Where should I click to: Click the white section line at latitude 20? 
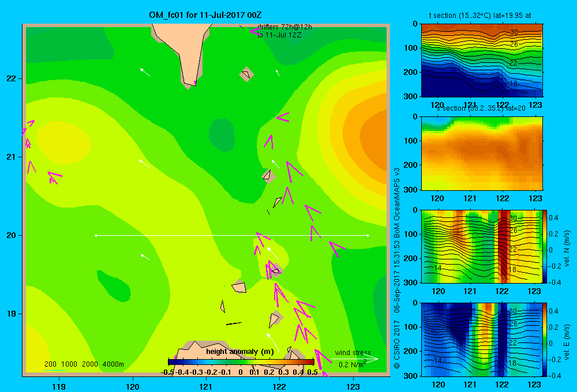(x=232, y=235)
